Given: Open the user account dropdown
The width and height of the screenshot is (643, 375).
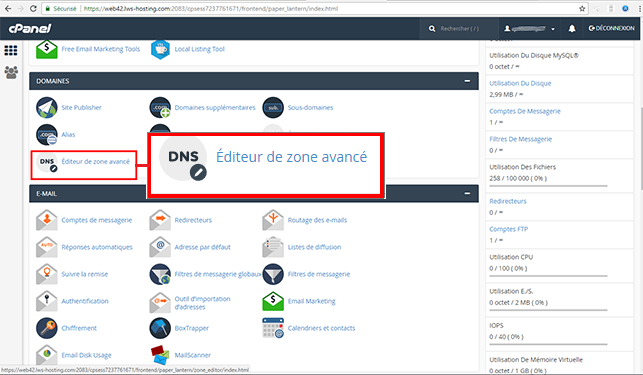Looking at the screenshot, I should pyautogui.click(x=529, y=29).
